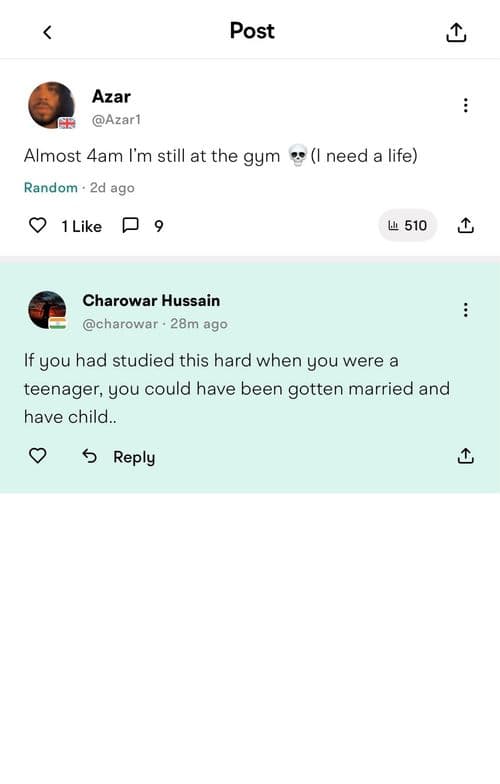
Task: Share Azar's post using share icon
Action: 466,226
